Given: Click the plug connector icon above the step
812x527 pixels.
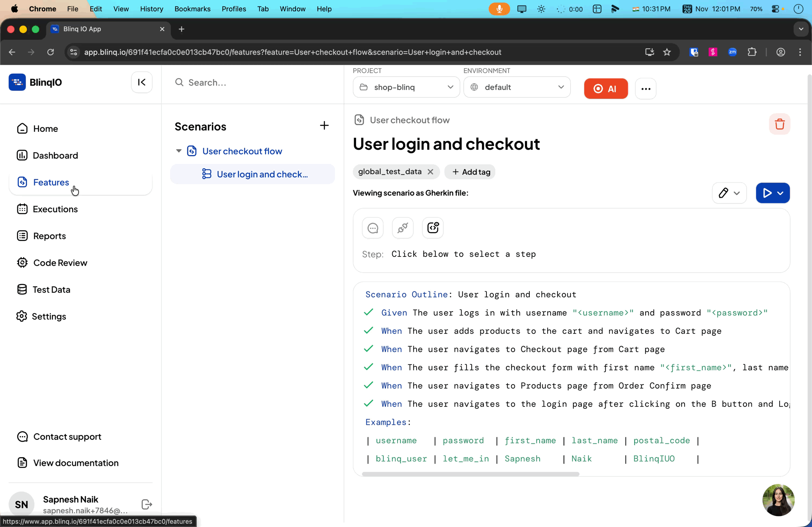Looking at the screenshot, I should 403,228.
